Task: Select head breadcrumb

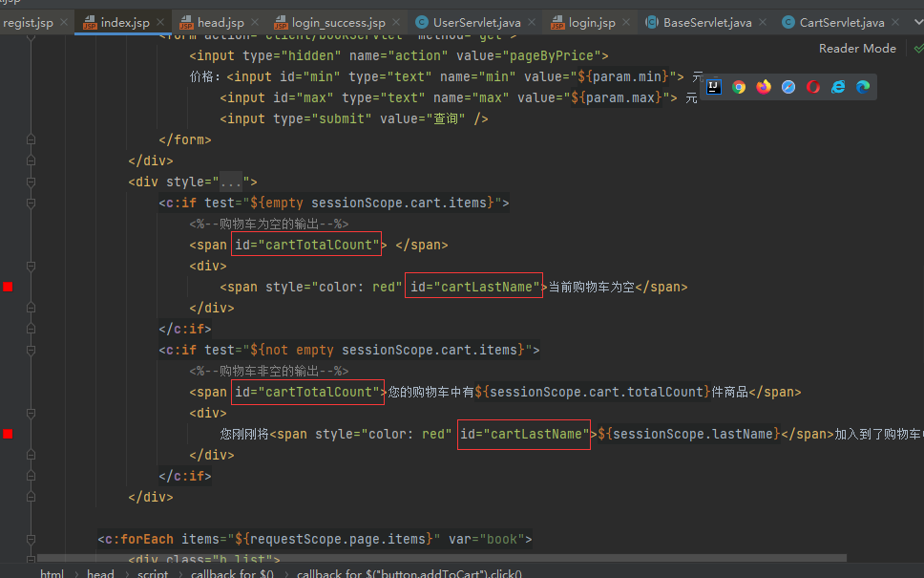Action: tap(100, 573)
